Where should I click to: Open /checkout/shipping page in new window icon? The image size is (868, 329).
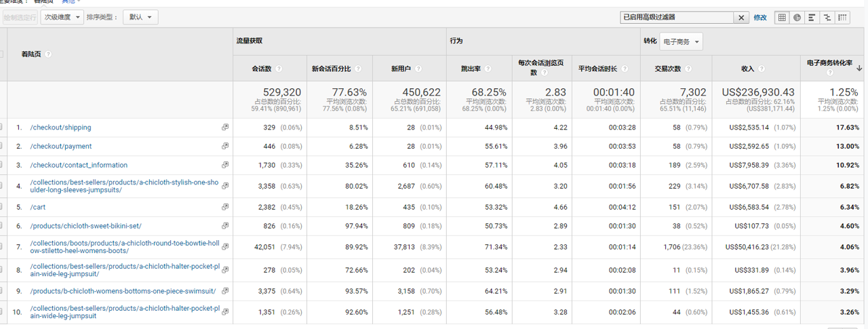(225, 128)
